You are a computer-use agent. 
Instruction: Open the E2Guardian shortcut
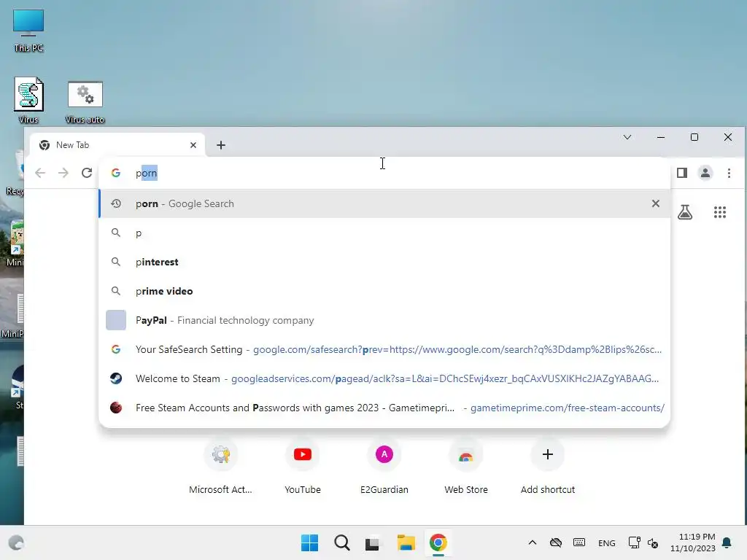click(x=384, y=467)
